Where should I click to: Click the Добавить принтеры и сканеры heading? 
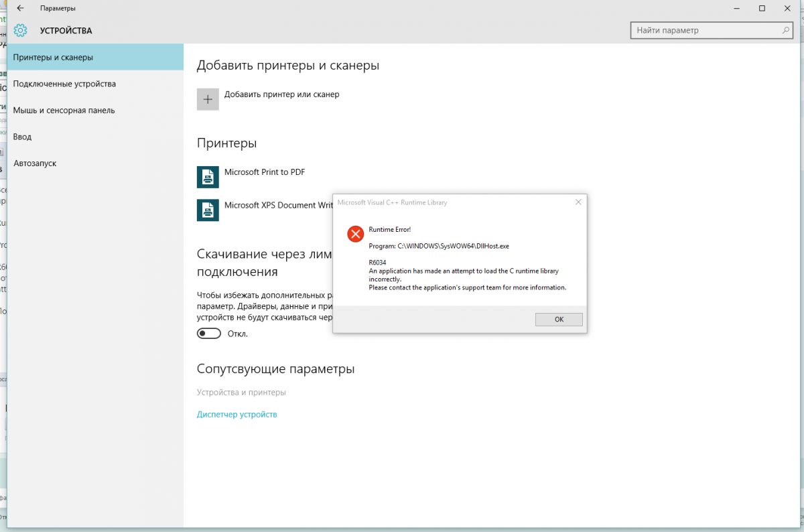tap(288, 66)
